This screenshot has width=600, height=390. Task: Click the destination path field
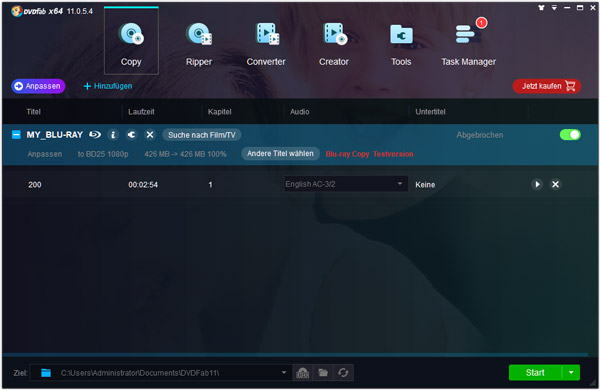click(x=160, y=372)
